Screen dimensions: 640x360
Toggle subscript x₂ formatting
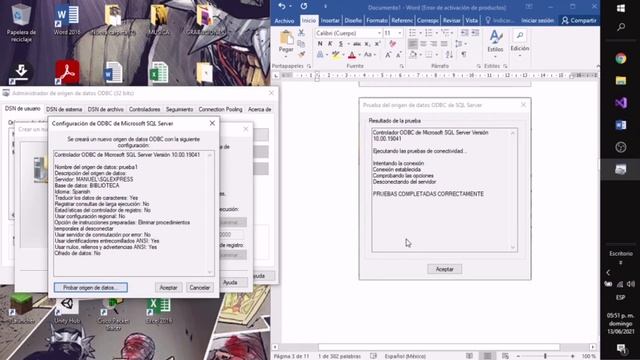click(x=367, y=44)
